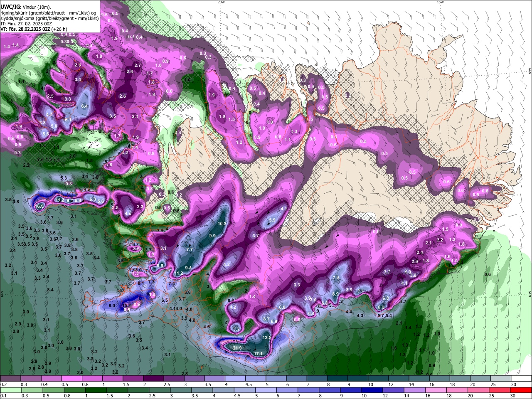Click the 5.0 value in the northwest

pos(54,126)
